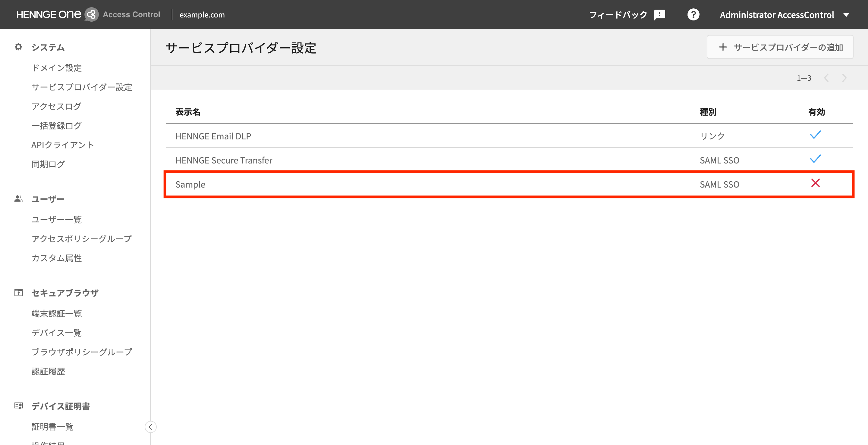Image resolution: width=868 pixels, height=445 pixels.
Task: Open ユーザー一覧 in the sidebar
Action: 57,219
